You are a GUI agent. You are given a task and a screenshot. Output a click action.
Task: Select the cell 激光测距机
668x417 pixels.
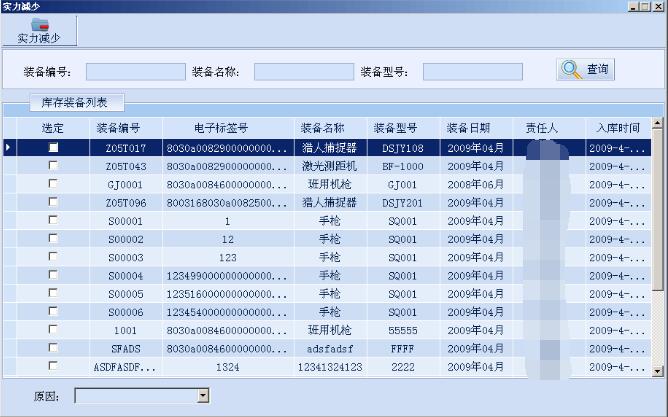(x=330, y=166)
